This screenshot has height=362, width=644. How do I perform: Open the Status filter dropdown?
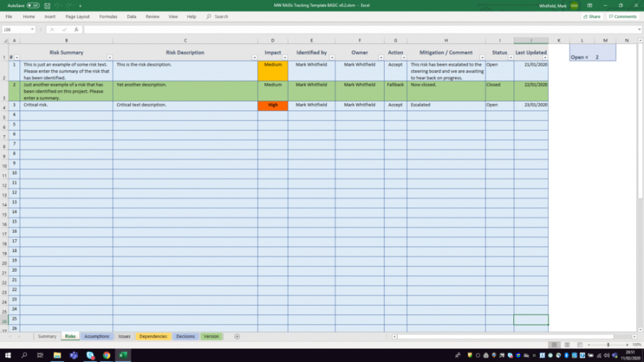click(510, 58)
